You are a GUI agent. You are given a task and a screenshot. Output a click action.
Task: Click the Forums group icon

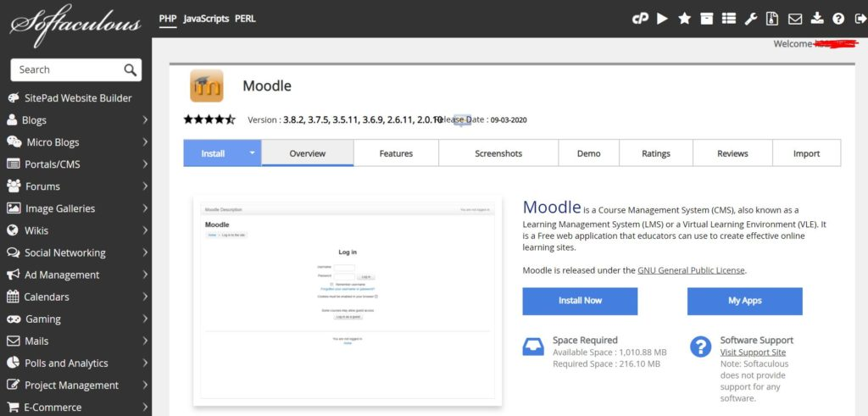click(x=14, y=186)
